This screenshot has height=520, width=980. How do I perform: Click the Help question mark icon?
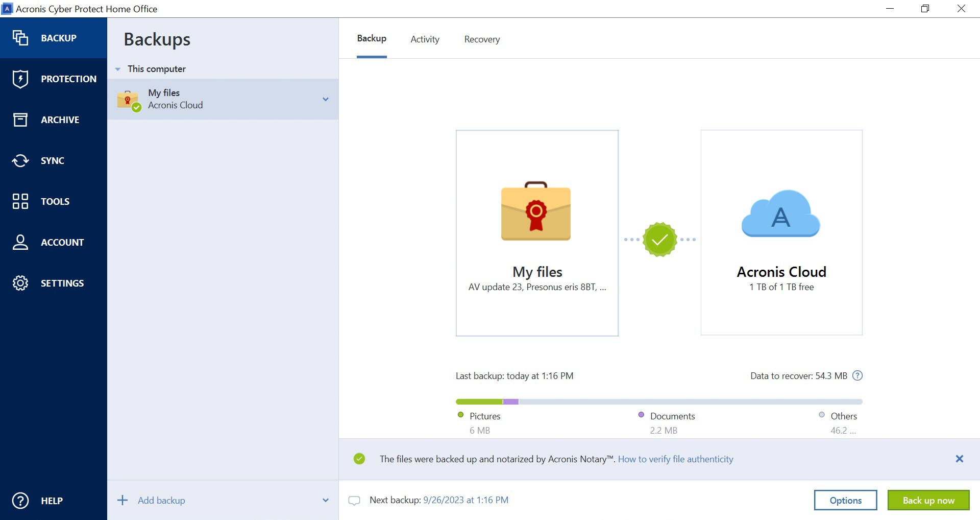click(x=20, y=501)
